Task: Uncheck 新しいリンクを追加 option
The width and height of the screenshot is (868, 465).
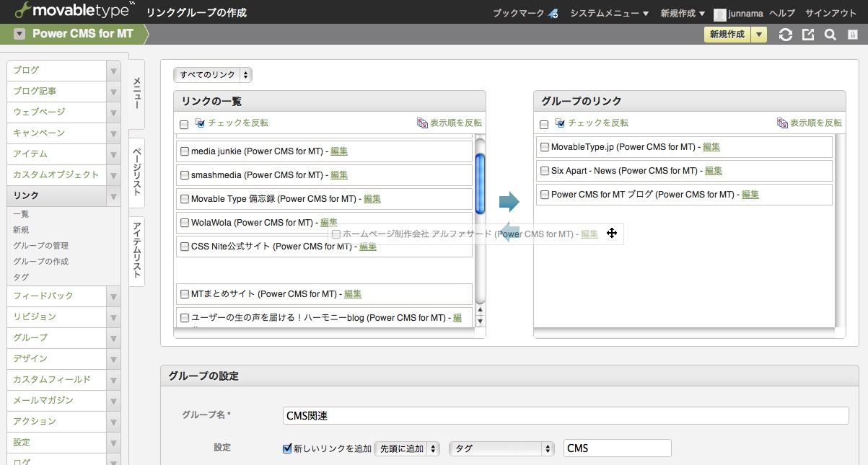Action: [287, 448]
